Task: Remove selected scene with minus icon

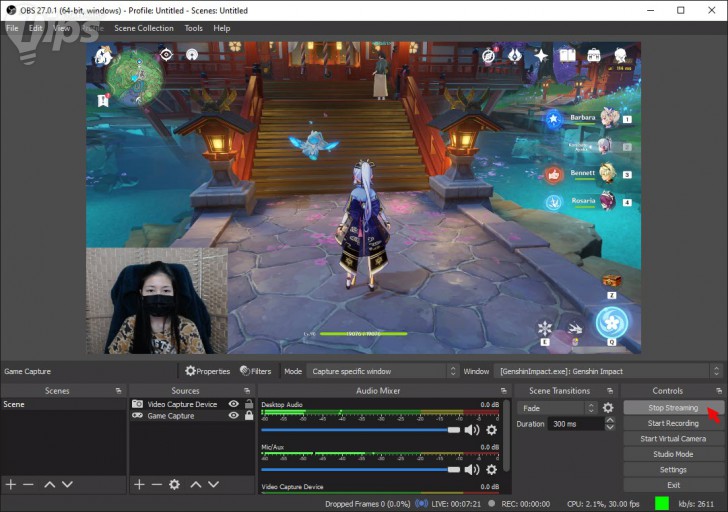Action: coord(28,485)
